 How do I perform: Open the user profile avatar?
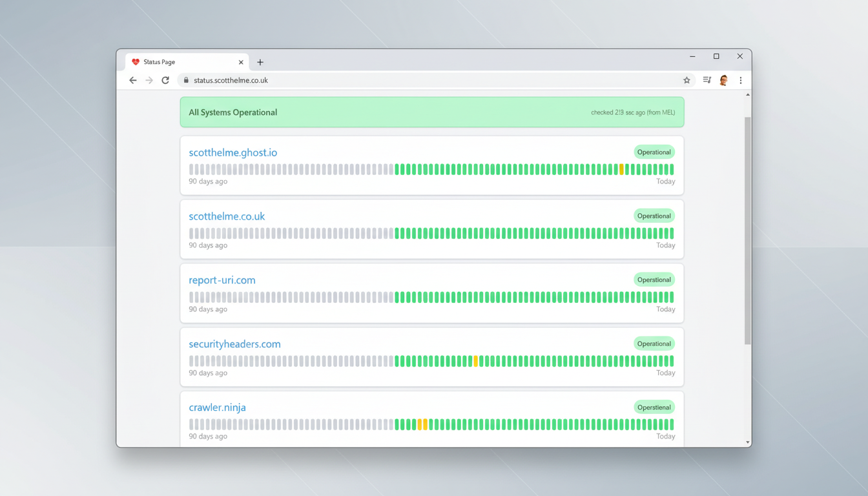coord(724,81)
